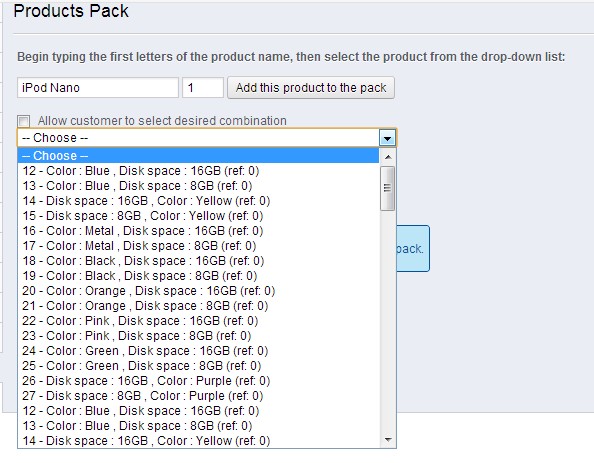Select the highlighted '-- Choose --' option
Viewport: 594px width, 463px height.
coord(198,156)
